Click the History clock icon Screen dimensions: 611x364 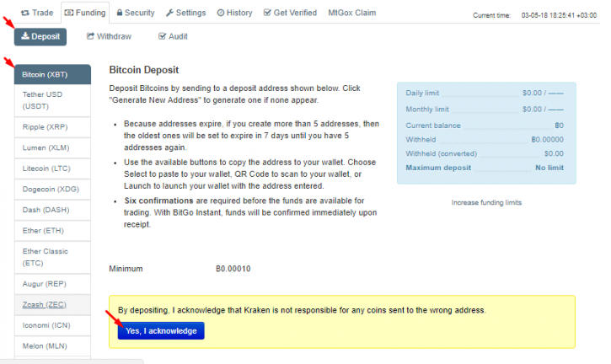(x=221, y=13)
